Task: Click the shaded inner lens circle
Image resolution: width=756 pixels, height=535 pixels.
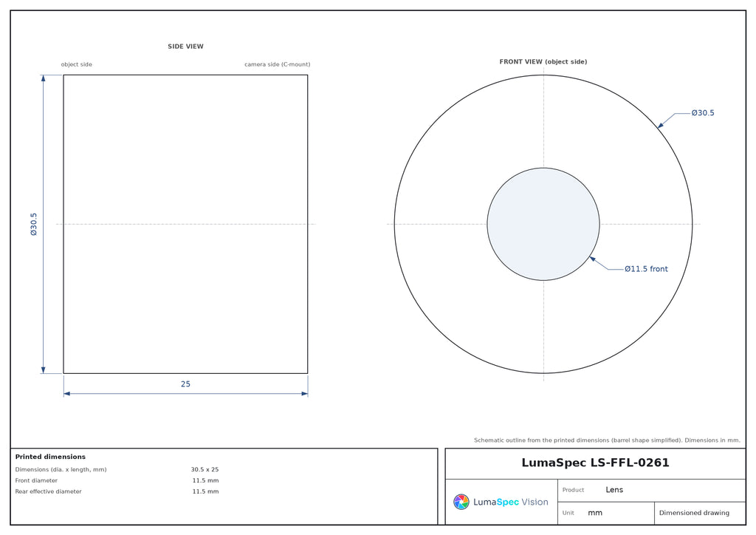Action: click(x=543, y=224)
